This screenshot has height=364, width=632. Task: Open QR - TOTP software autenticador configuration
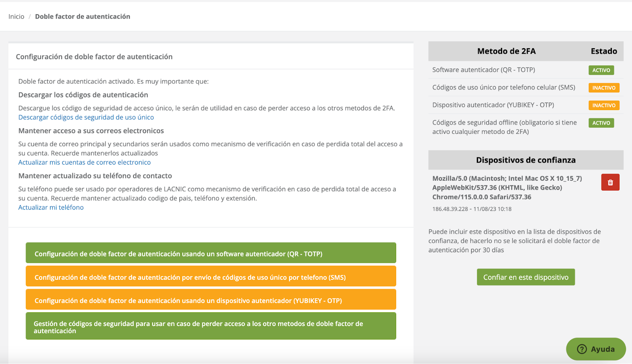[211, 253]
